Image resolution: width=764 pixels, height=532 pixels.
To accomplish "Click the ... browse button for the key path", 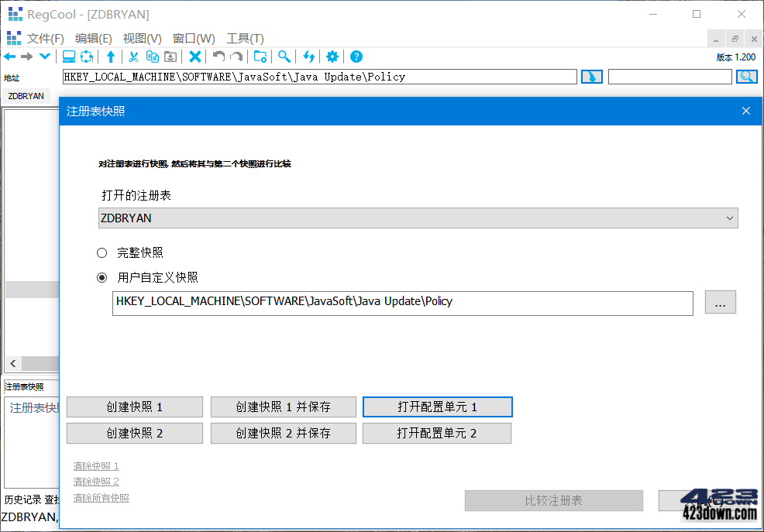I will [721, 302].
